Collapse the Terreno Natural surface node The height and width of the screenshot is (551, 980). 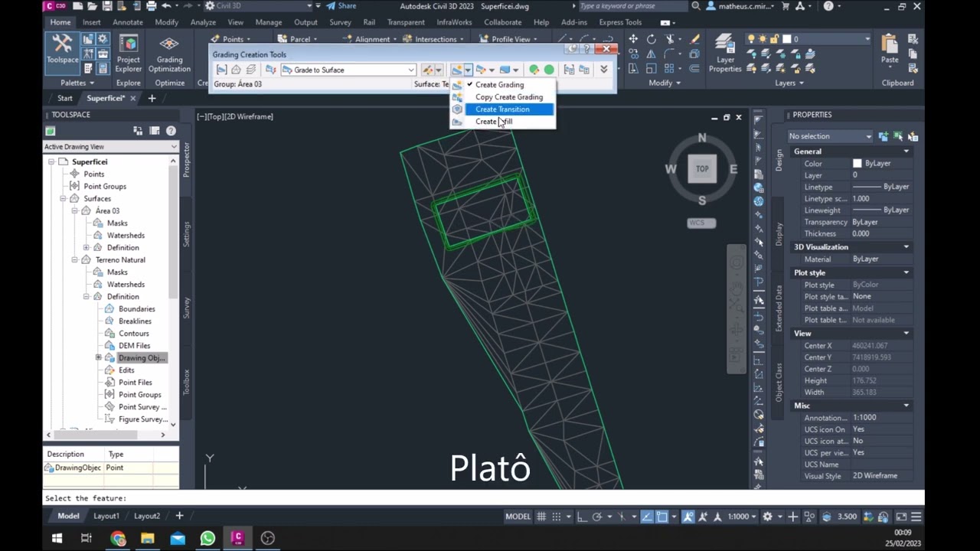(x=75, y=260)
